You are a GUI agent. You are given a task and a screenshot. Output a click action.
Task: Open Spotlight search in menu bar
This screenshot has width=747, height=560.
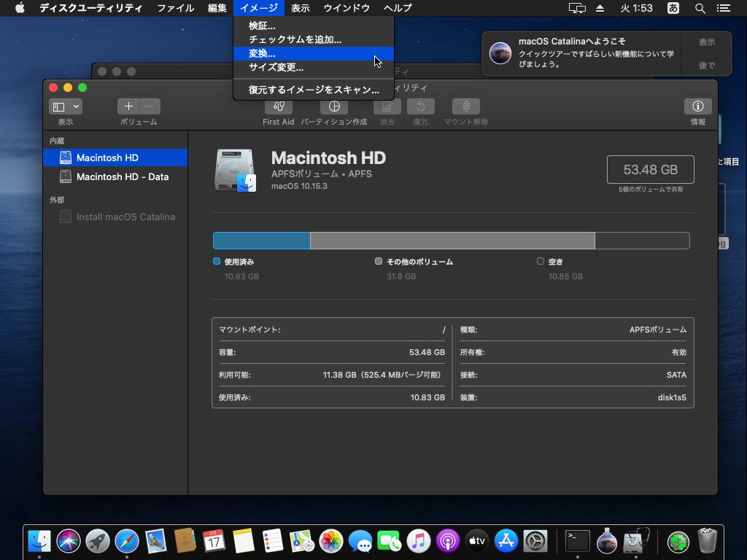point(700,8)
